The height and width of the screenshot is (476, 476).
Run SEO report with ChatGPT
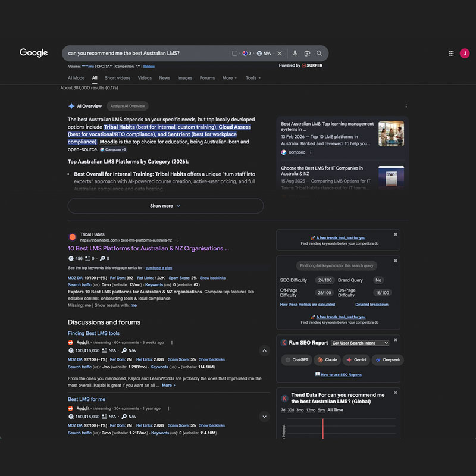(x=296, y=360)
